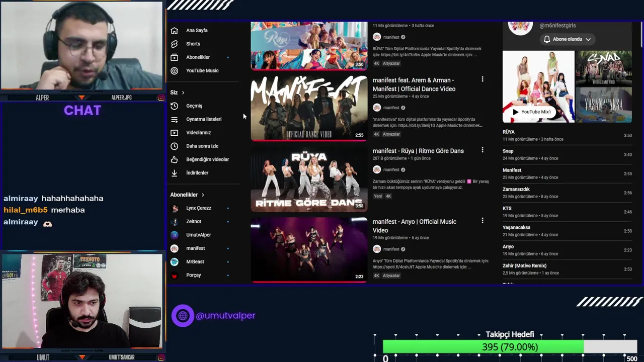The height and width of the screenshot is (362, 644).
Task: Play MANIFEST Official Dance Video thumbnail
Action: click(x=309, y=108)
